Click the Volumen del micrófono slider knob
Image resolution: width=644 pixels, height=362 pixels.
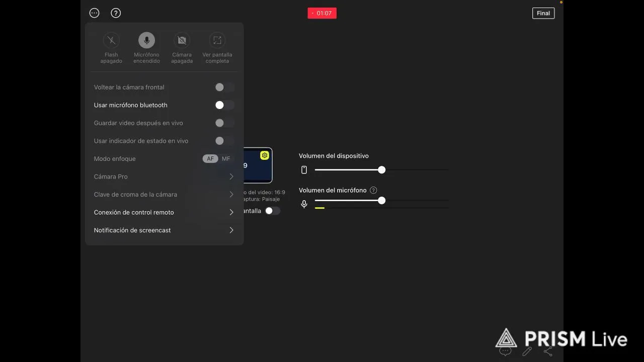click(x=382, y=201)
